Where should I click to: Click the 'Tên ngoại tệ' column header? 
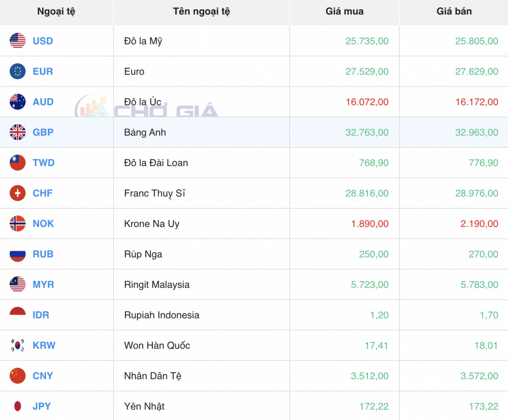click(x=201, y=11)
